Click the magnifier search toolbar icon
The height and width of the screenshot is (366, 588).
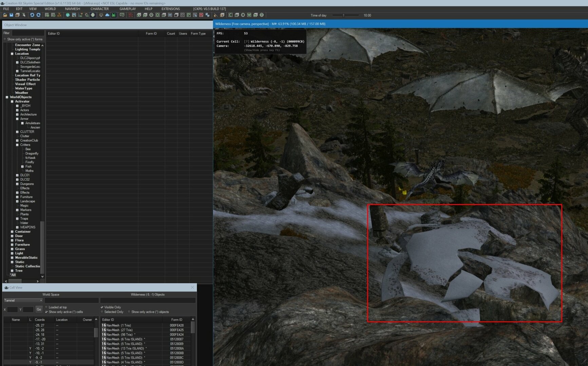195,15
